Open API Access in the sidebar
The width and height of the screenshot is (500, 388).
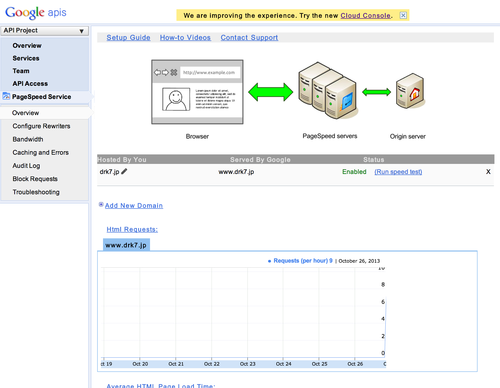coord(30,84)
